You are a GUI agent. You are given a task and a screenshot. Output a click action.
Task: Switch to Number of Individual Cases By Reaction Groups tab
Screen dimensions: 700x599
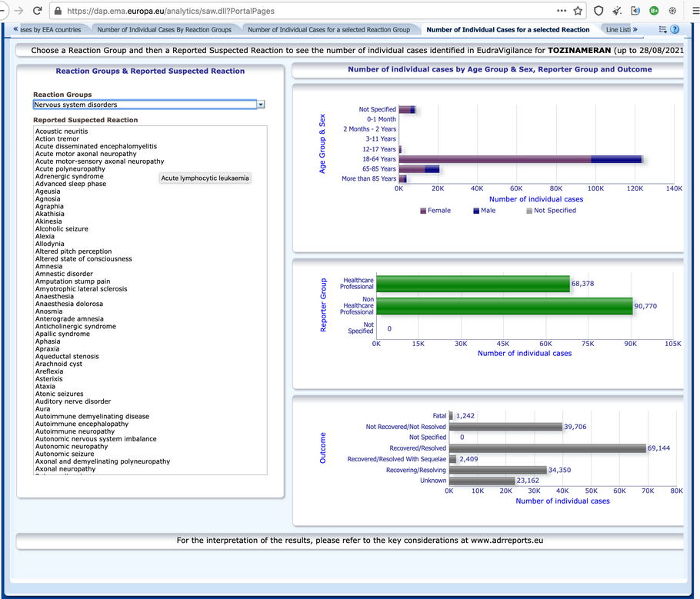165,30
